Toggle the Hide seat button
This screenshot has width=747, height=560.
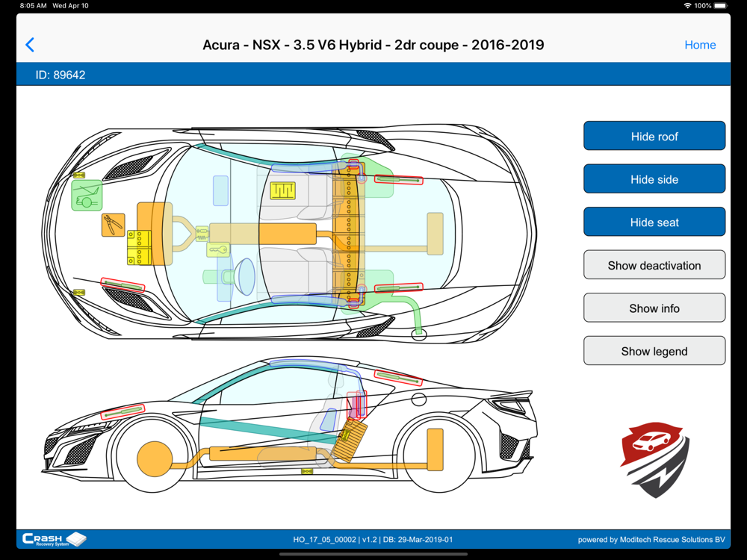(x=654, y=222)
